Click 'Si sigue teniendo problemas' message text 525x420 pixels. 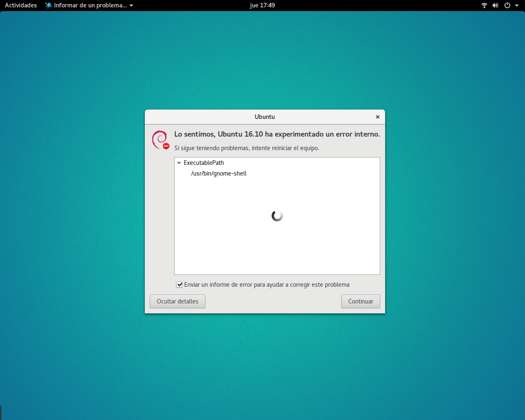coord(247,148)
